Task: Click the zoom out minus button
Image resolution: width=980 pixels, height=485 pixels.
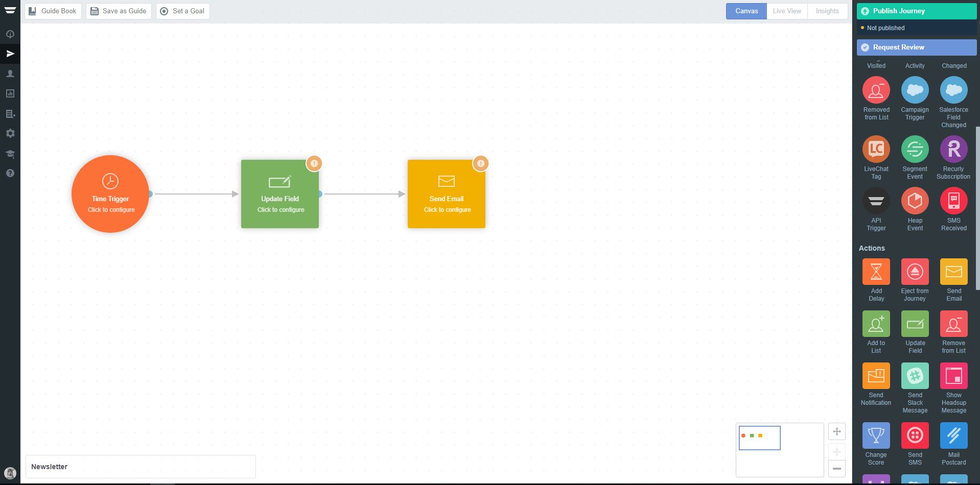Action: pos(836,468)
